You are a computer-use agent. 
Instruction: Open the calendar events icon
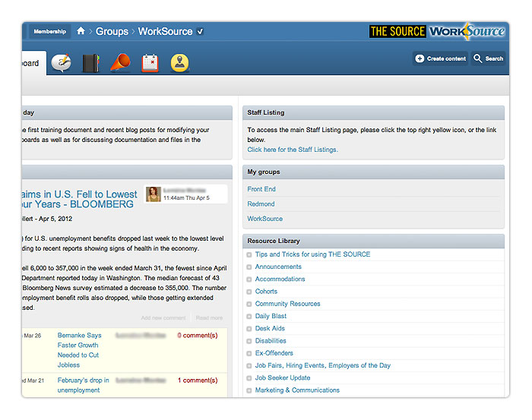coord(150,63)
